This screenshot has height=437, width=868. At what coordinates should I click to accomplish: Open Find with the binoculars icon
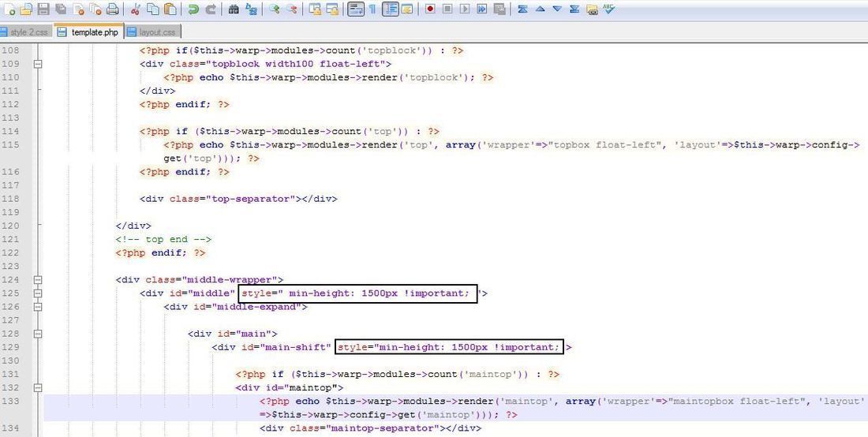pos(233,9)
